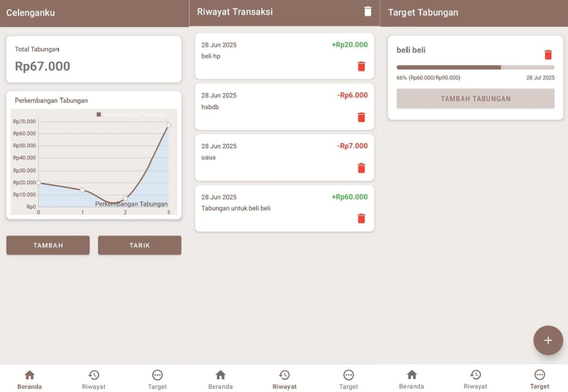Open Riwayat tab from Target Tabungan screen
The height and width of the screenshot is (392, 568).
(475, 379)
